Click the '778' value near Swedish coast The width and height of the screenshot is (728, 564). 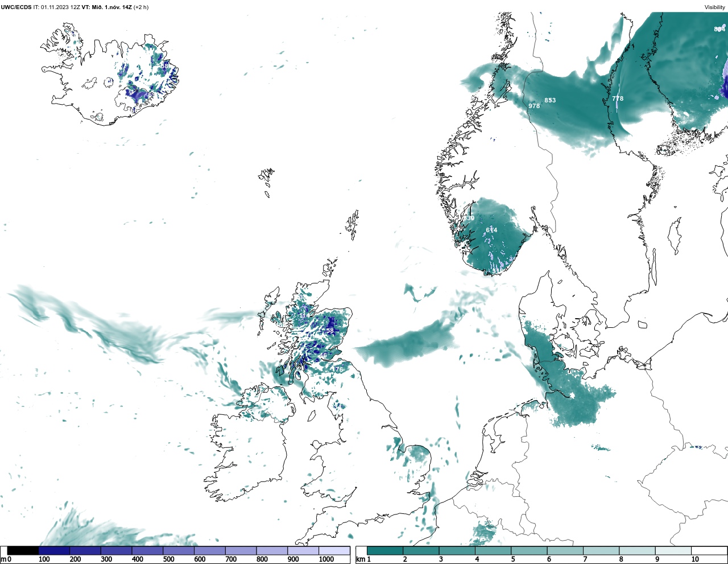618,98
